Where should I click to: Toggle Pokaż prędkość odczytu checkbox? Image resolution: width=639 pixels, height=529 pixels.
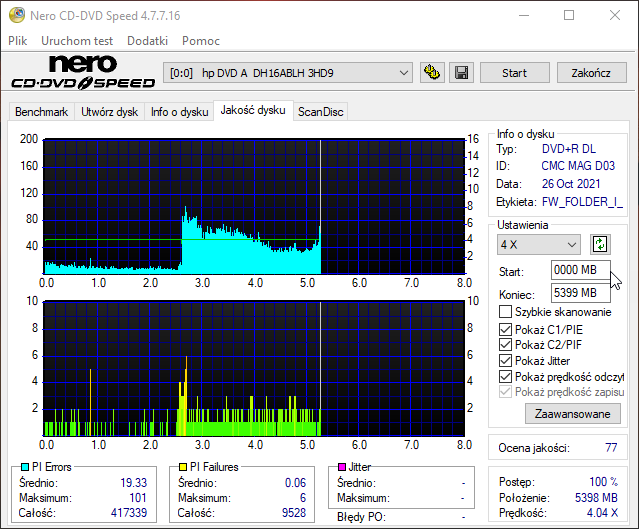pyautogui.click(x=505, y=377)
